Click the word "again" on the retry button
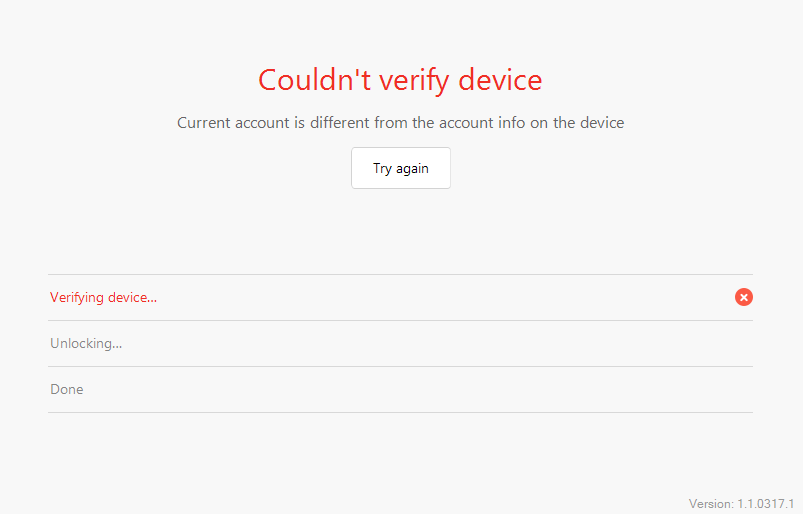This screenshot has height=514, width=803. (x=412, y=169)
